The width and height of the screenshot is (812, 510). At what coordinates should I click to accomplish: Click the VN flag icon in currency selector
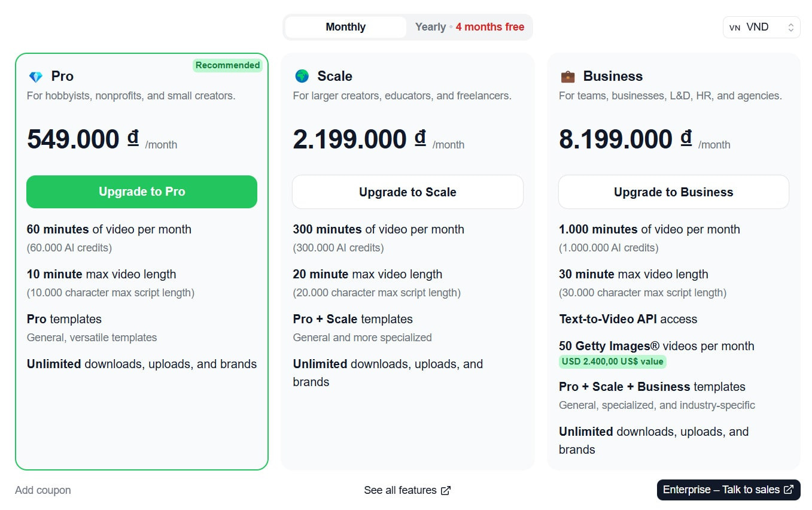click(735, 28)
